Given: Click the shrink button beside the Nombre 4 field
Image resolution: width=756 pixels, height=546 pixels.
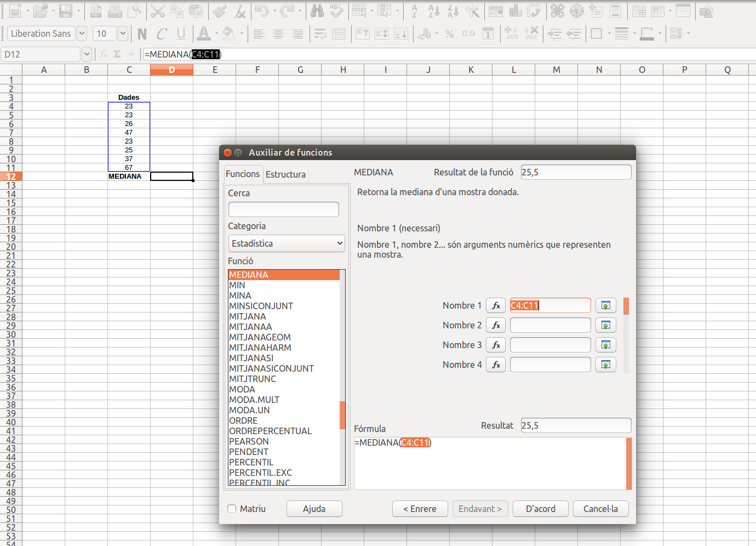Looking at the screenshot, I should click(605, 365).
